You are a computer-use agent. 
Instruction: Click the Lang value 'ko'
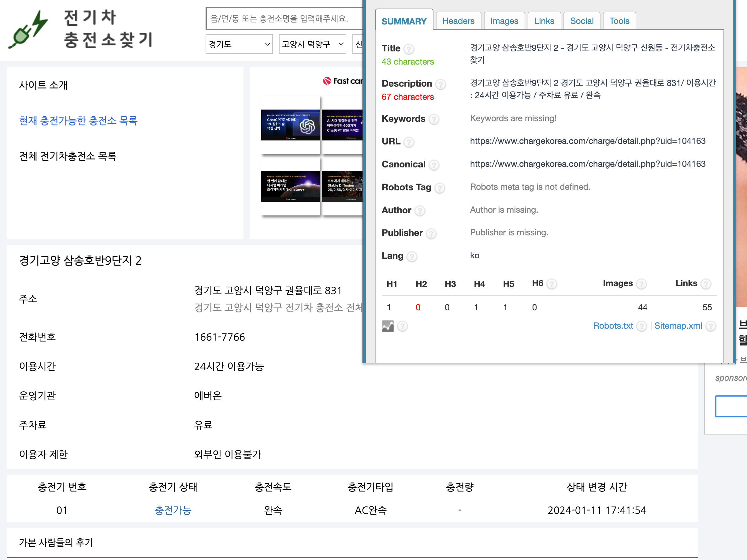coord(474,255)
